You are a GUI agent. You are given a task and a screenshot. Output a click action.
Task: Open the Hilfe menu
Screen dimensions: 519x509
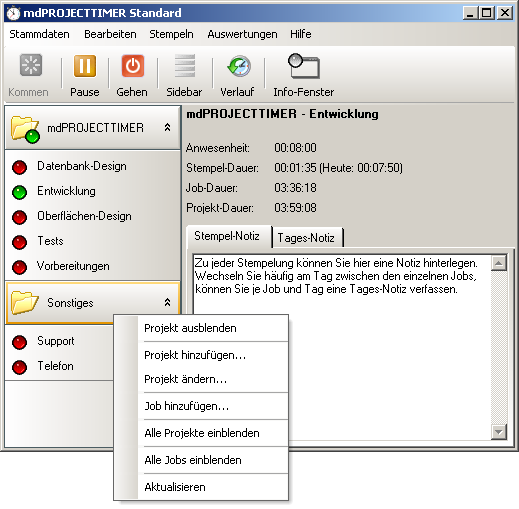(x=301, y=34)
